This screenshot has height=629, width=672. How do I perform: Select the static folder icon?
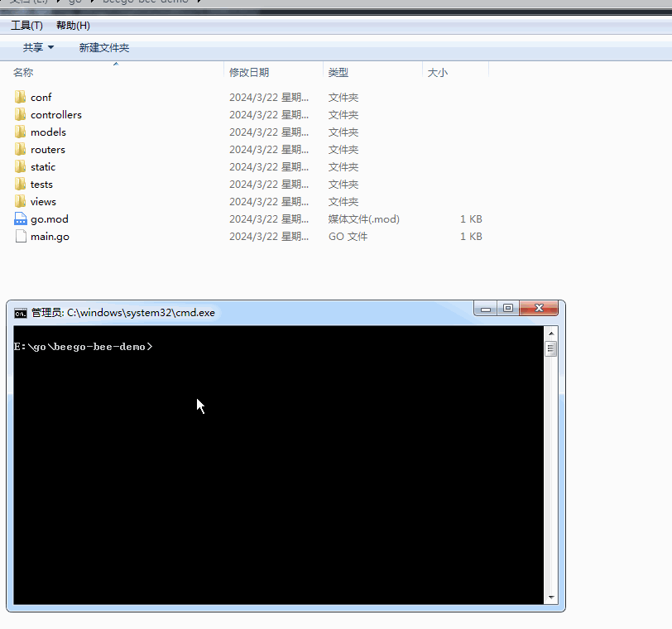pyautogui.click(x=20, y=166)
